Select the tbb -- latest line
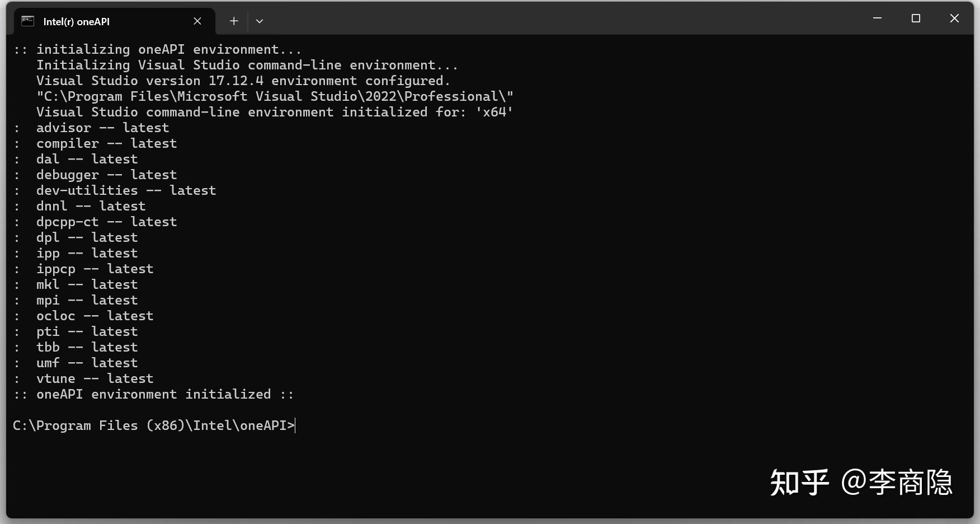Image resolution: width=980 pixels, height=524 pixels. click(87, 347)
